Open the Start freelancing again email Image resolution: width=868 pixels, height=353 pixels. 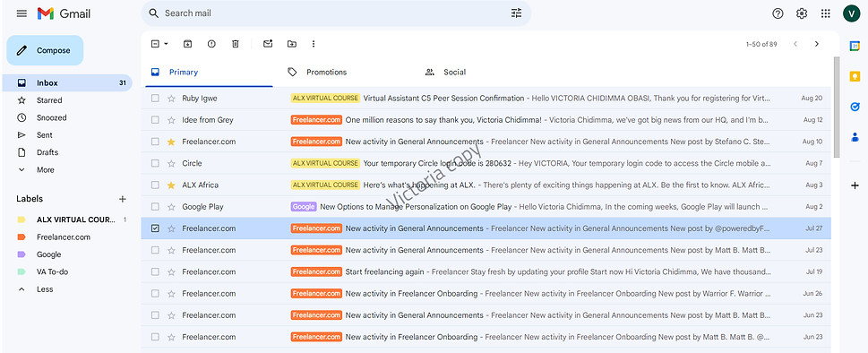pyautogui.click(x=486, y=272)
